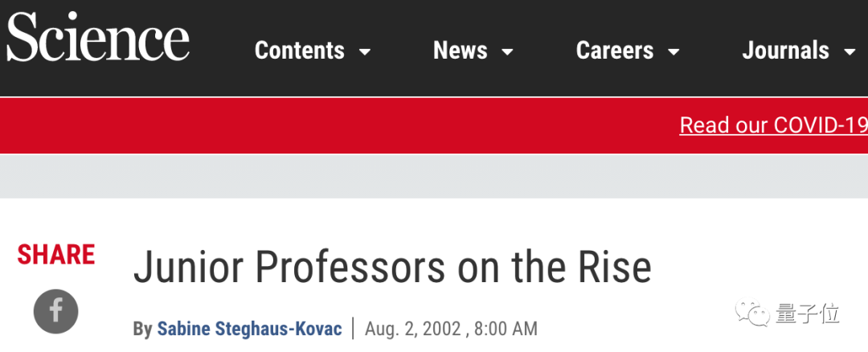The image size is (868, 352).
Task: Share the article on Facebook
Action: point(55,312)
